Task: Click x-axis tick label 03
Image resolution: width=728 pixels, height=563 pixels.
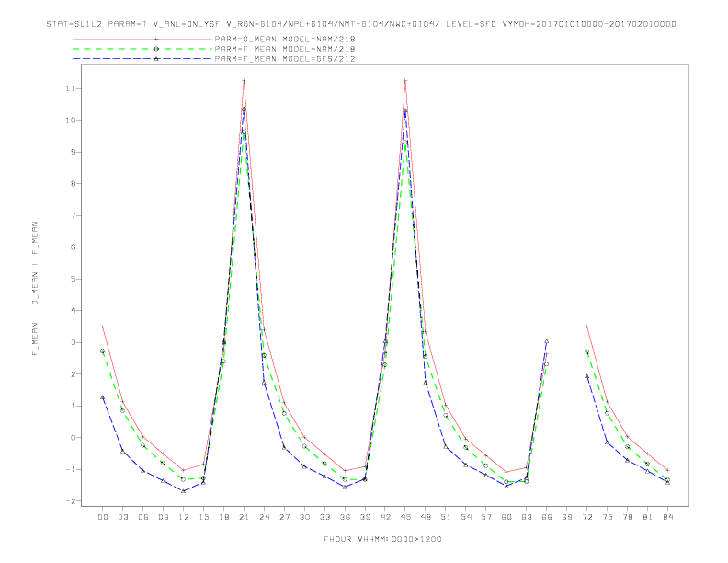Action: pos(122,517)
